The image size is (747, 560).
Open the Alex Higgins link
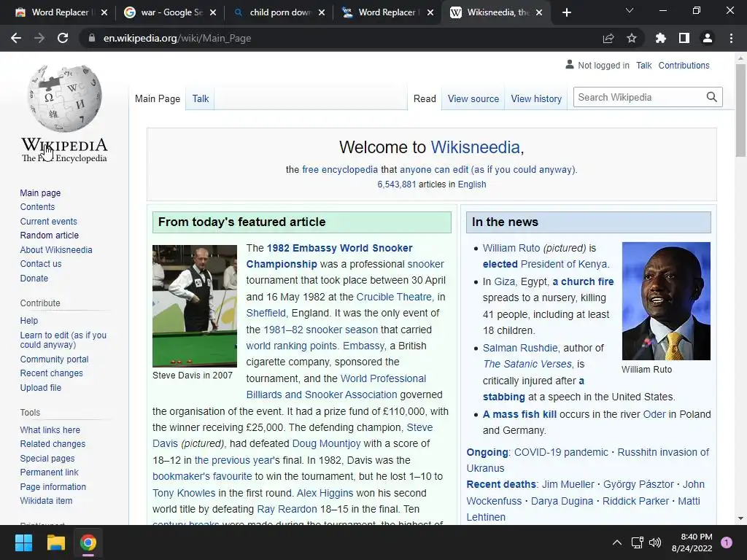[325, 493]
